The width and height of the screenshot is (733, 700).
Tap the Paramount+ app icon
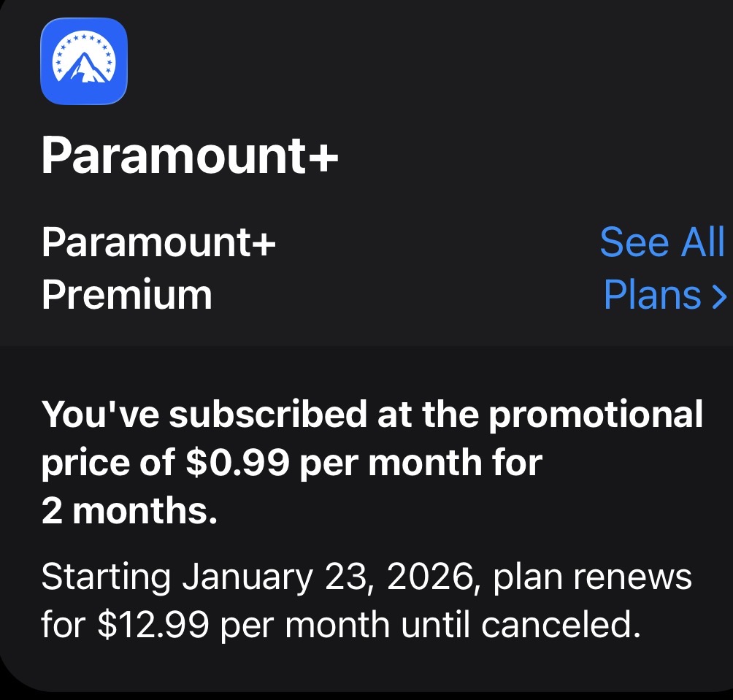point(84,61)
